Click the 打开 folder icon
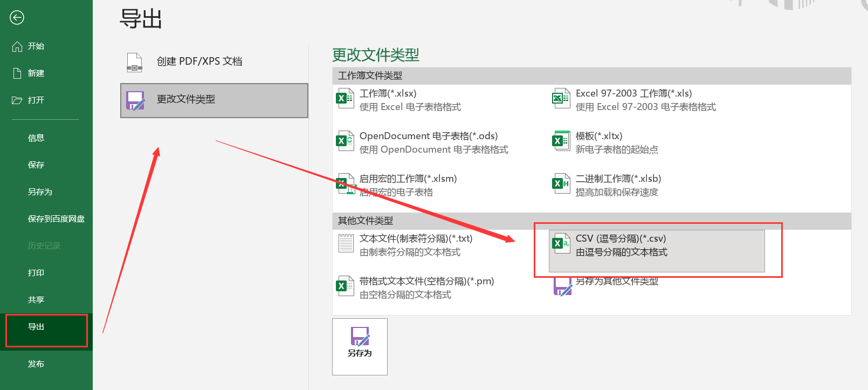The image size is (868, 390). point(17,100)
